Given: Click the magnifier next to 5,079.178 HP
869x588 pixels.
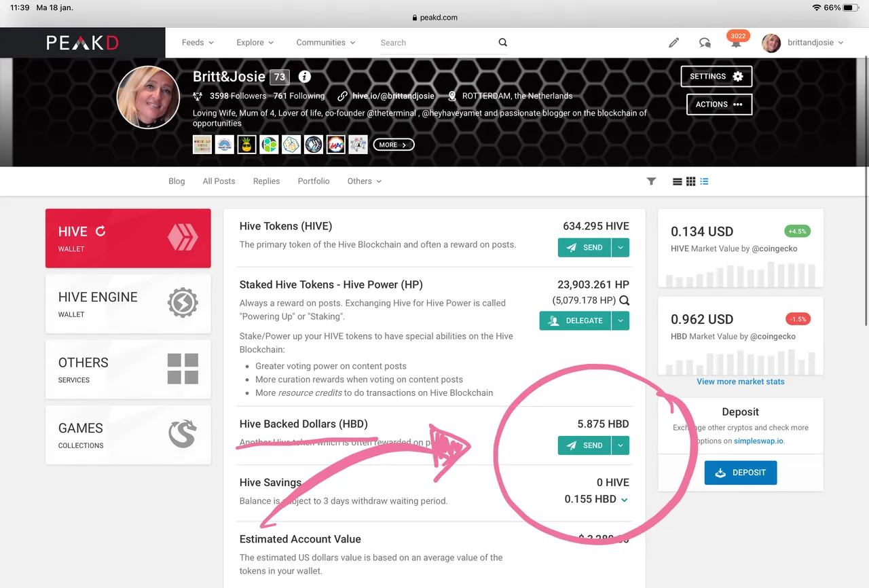Looking at the screenshot, I should coord(624,300).
